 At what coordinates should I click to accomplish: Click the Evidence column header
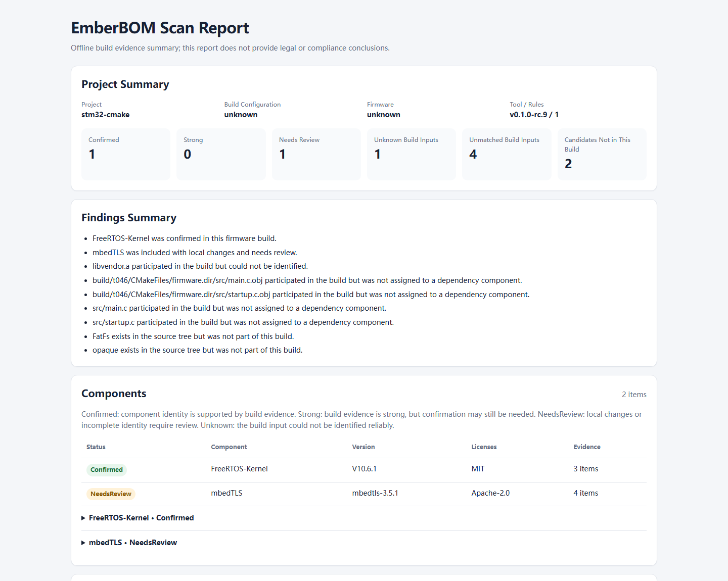point(587,447)
